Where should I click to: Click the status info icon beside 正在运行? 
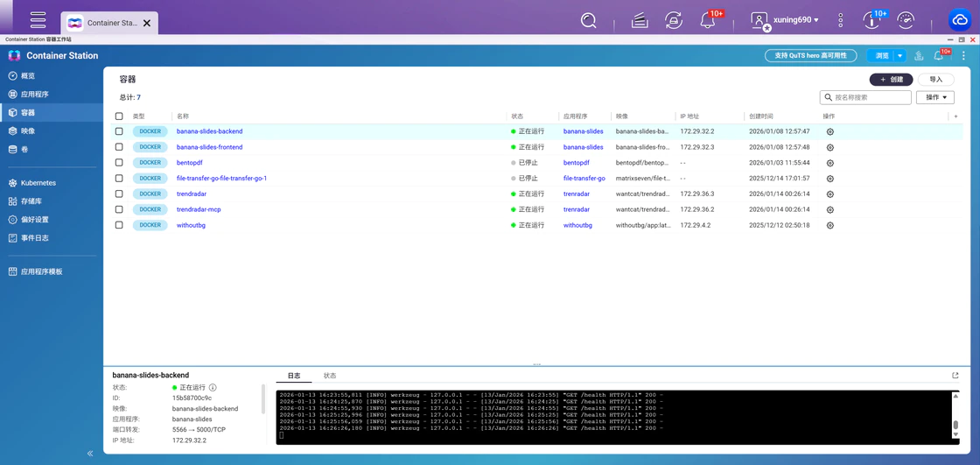click(x=213, y=387)
